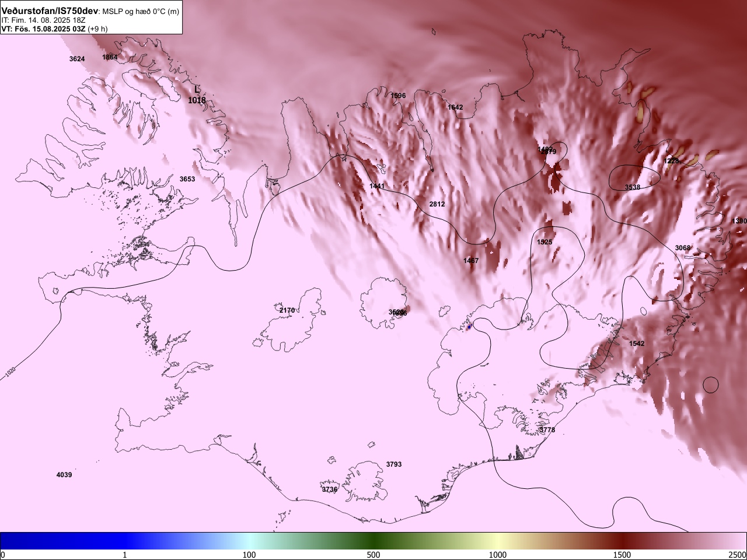Click the 3068 height label
747x560 pixels.
(683, 248)
